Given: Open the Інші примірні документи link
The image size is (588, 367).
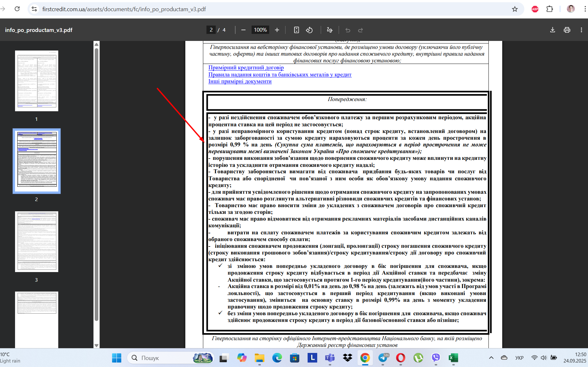Looking at the screenshot, I should [x=240, y=81].
